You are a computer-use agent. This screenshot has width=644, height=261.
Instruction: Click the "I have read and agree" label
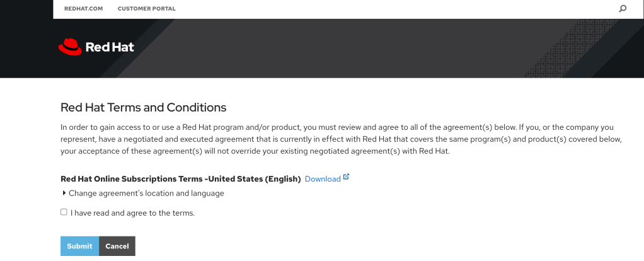tap(133, 213)
